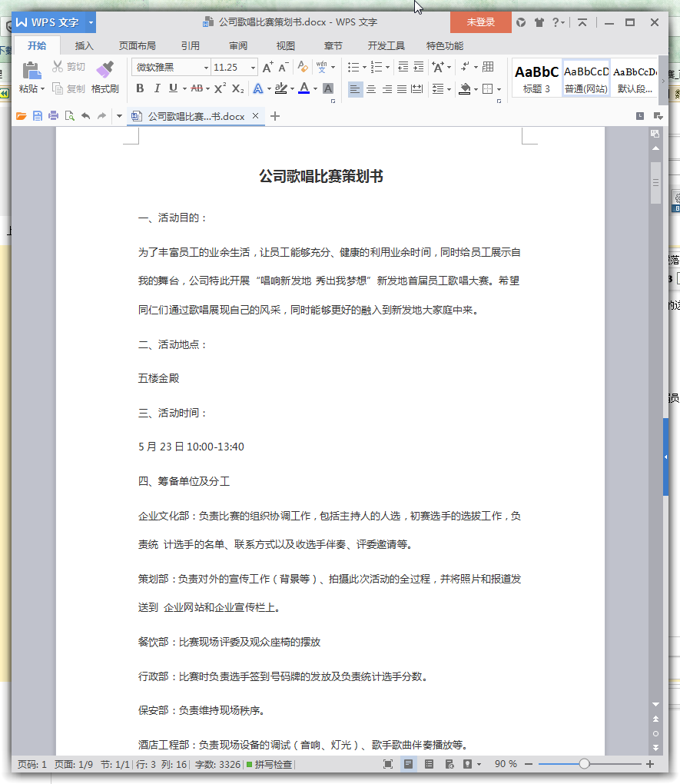Click 拼写检查 in status bar
Image resolution: width=680 pixels, height=784 pixels.
[x=269, y=764]
